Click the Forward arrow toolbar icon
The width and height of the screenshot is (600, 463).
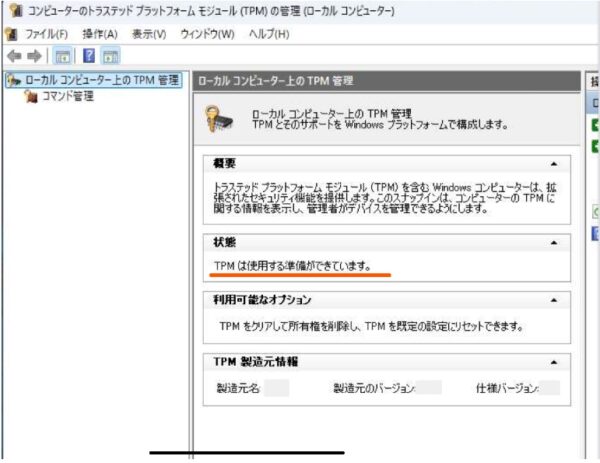click(x=34, y=56)
